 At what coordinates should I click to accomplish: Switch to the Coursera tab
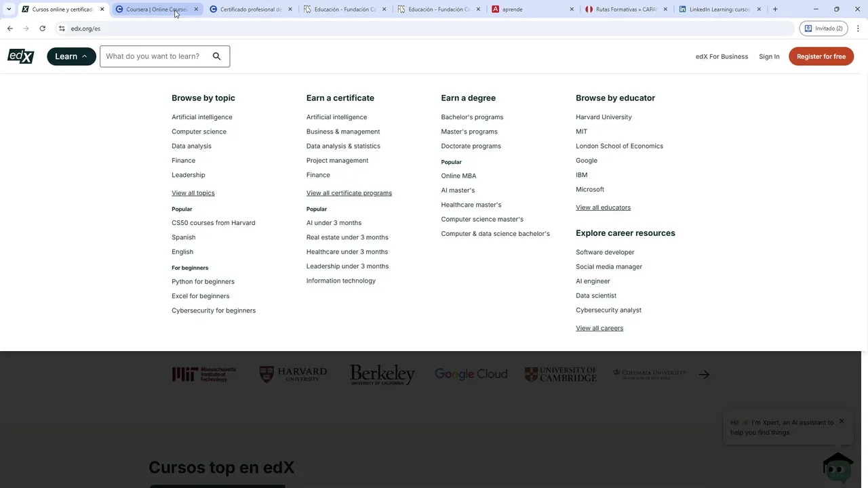tap(156, 9)
